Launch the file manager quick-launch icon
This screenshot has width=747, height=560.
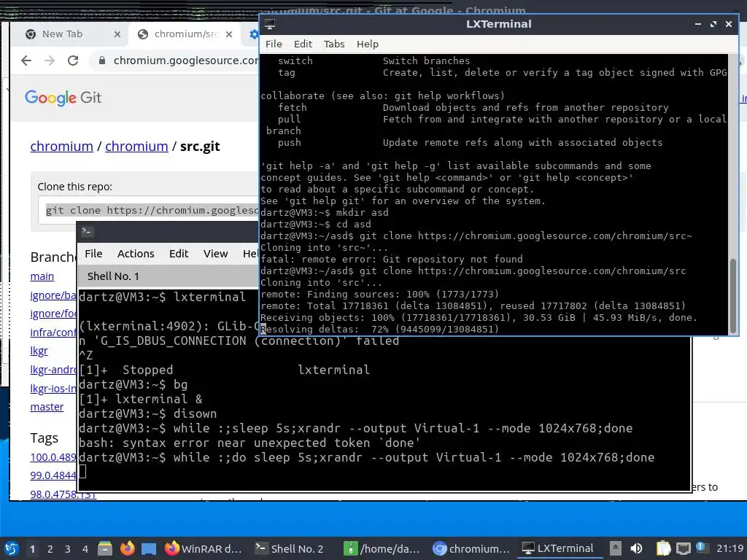click(x=105, y=548)
